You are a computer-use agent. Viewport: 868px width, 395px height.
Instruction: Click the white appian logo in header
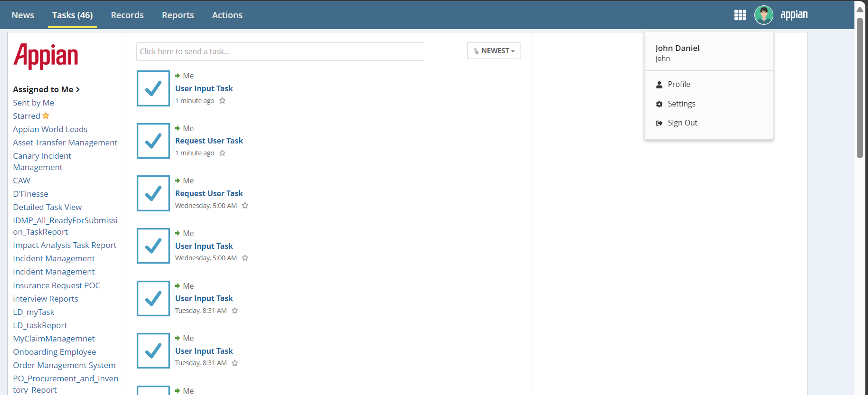tap(794, 15)
